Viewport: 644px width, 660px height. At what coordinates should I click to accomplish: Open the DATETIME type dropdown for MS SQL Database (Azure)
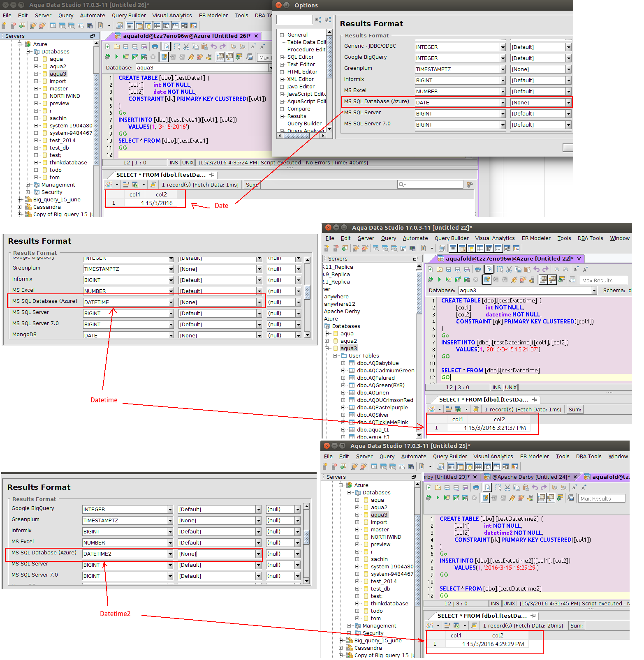[x=171, y=302]
